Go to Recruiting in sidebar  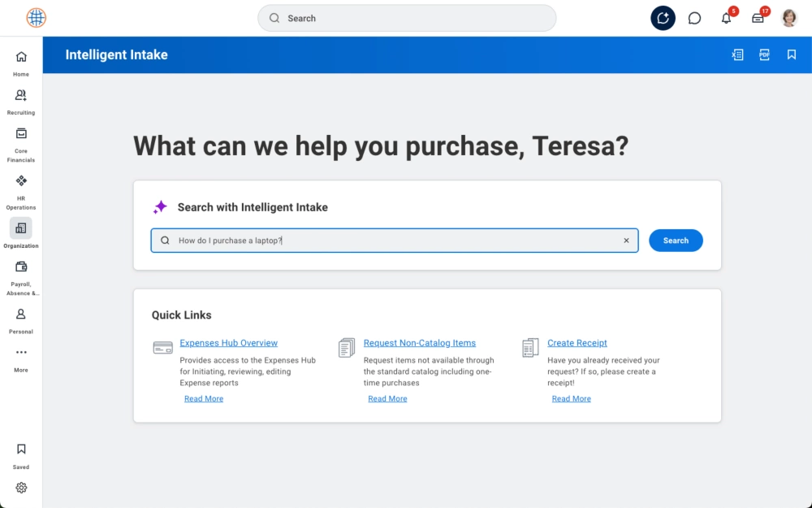tap(21, 101)
